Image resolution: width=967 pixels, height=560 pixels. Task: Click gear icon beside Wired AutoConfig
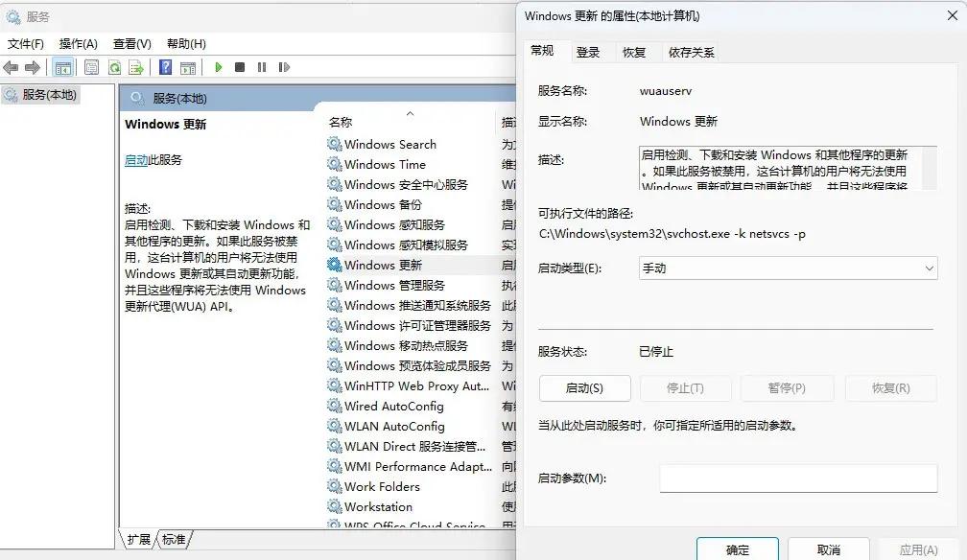tap(334, 406)
